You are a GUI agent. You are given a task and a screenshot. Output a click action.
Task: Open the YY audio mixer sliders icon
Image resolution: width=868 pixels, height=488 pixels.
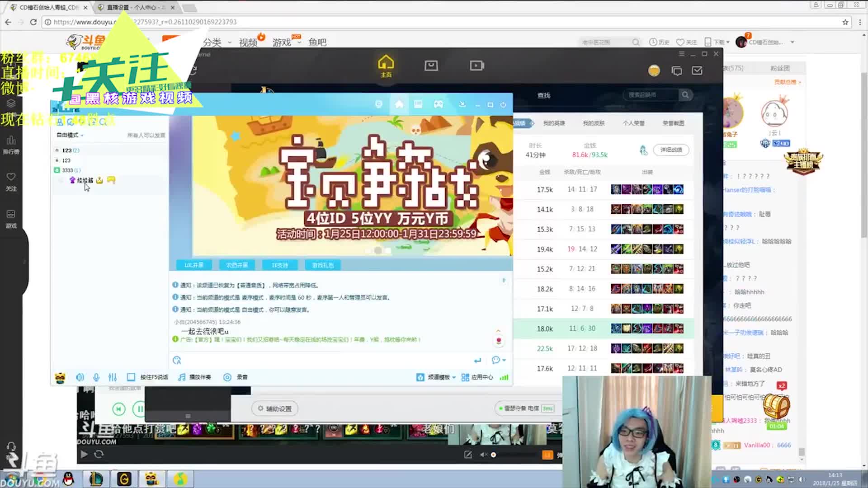113,377
